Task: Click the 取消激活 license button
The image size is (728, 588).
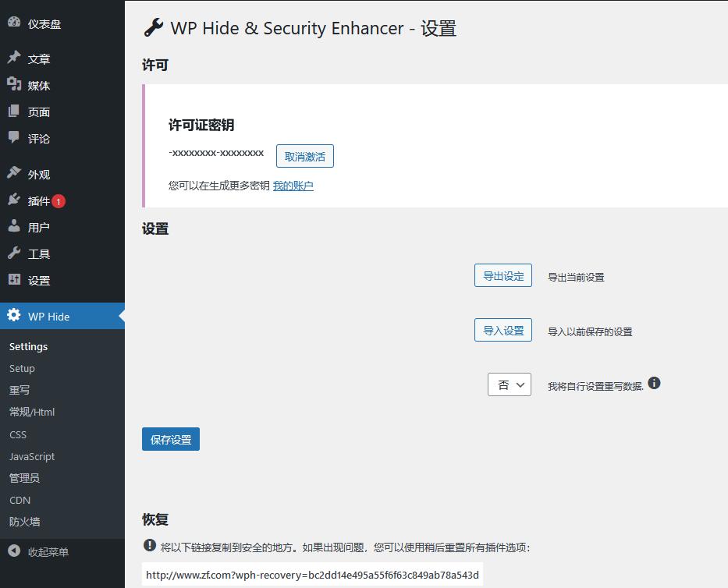Action: 304,156
